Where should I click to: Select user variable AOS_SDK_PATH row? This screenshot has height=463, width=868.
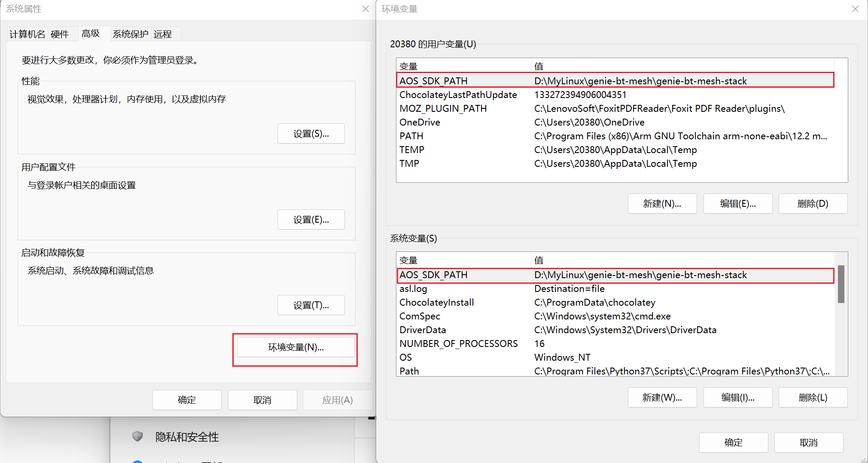point(614,81)
